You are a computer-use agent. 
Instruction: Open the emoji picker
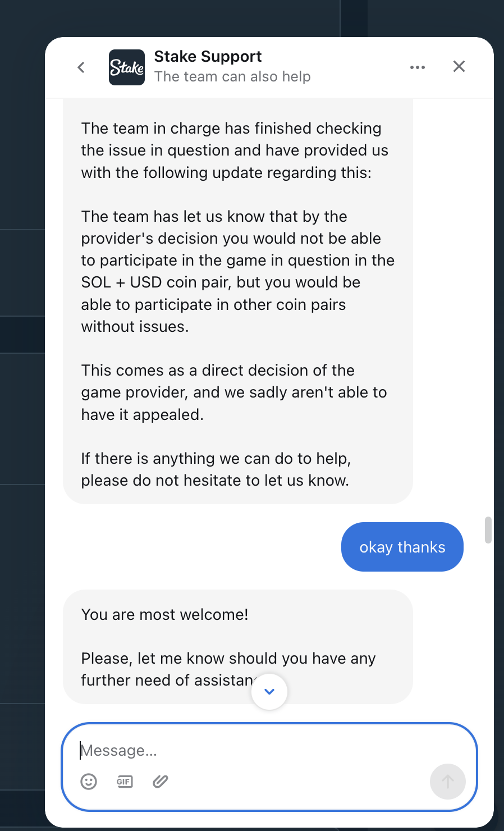click(x=89, y=781)
